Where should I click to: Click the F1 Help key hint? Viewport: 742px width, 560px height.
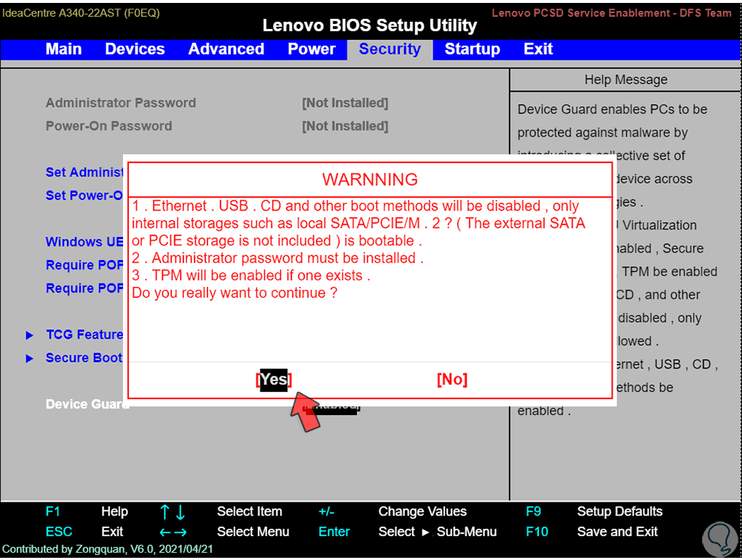click(87, 512)
